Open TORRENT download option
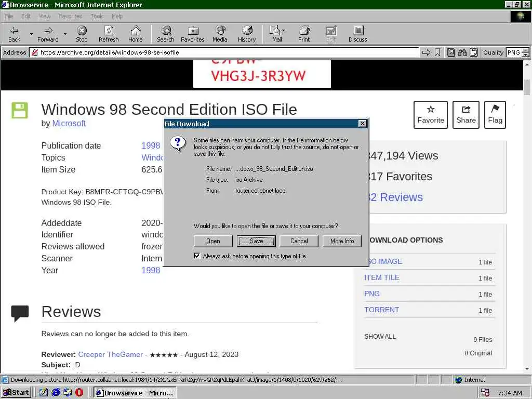This screenshot has height=399, width=532. tap(382, 310)
